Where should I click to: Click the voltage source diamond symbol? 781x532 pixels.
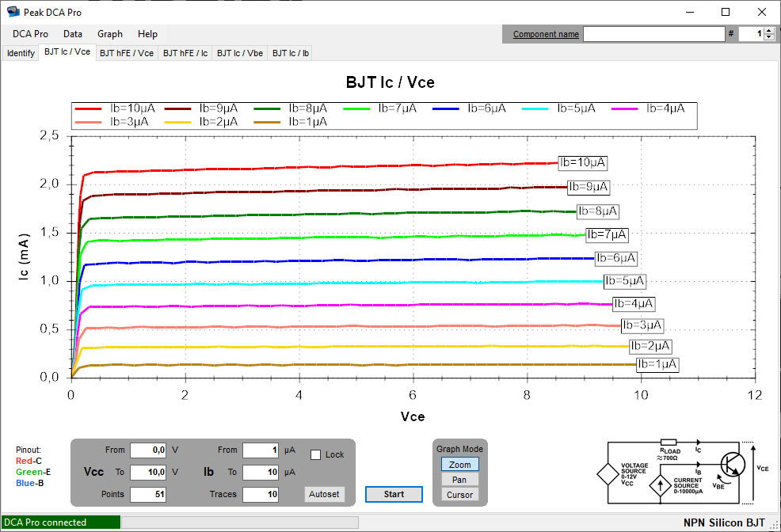(608, 473)
